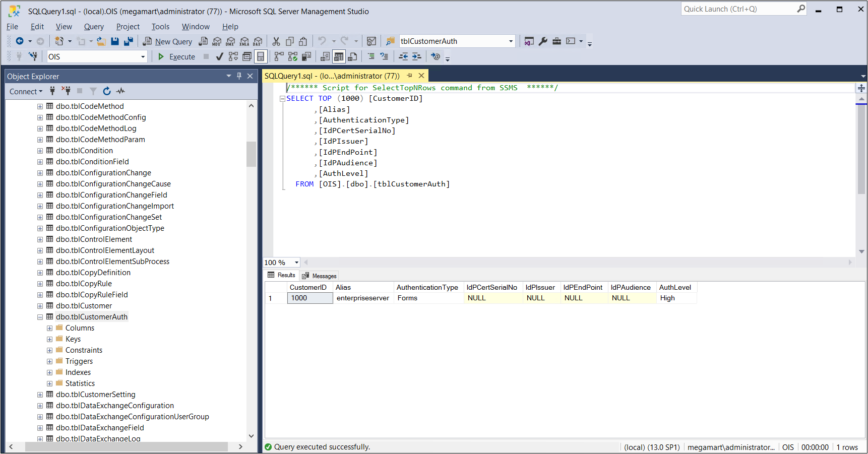Viewport: 868px width, 454px height.
Task: Switch to the Messages tab
Action: tap(319, 276)
